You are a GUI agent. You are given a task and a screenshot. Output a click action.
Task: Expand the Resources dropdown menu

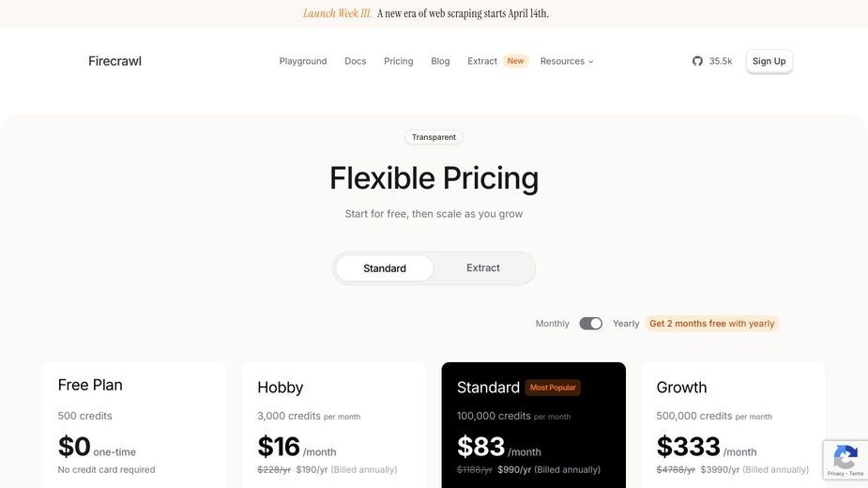[567, 61]
